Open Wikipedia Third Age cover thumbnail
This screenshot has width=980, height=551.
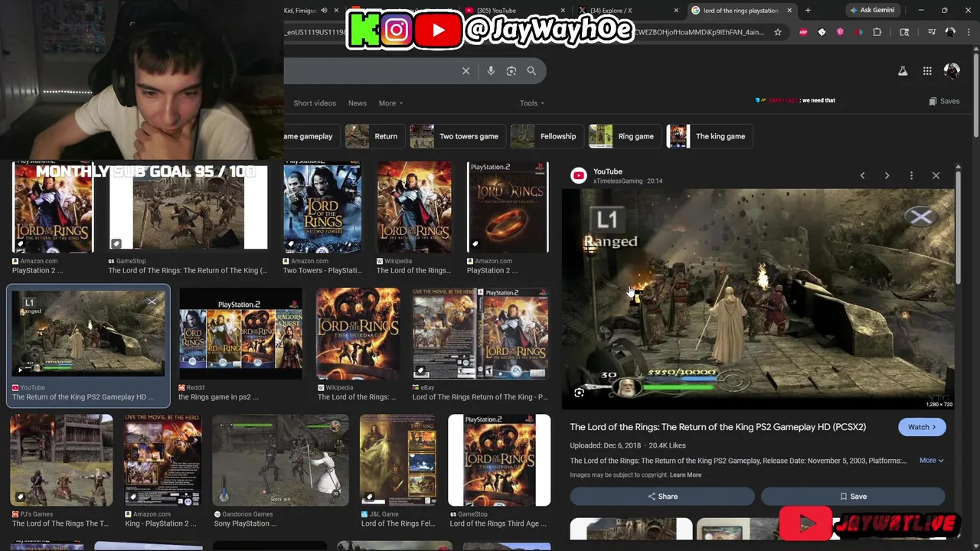pos(358,334)
